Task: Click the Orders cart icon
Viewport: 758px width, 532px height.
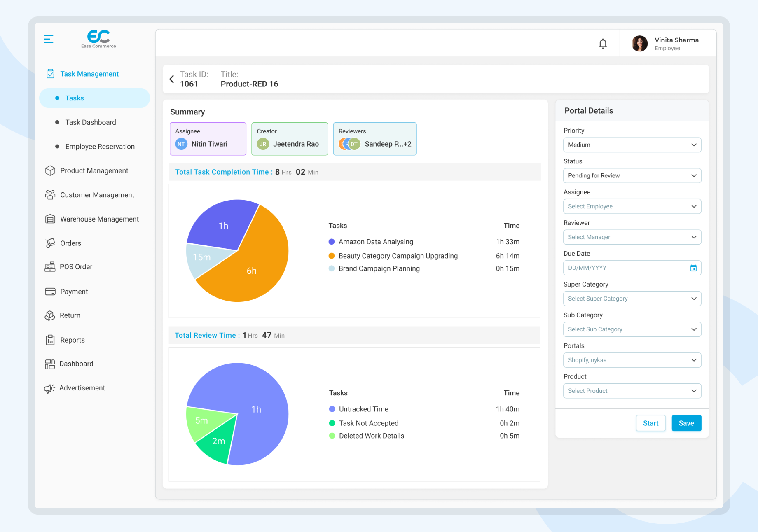Action: pos(50,243)
